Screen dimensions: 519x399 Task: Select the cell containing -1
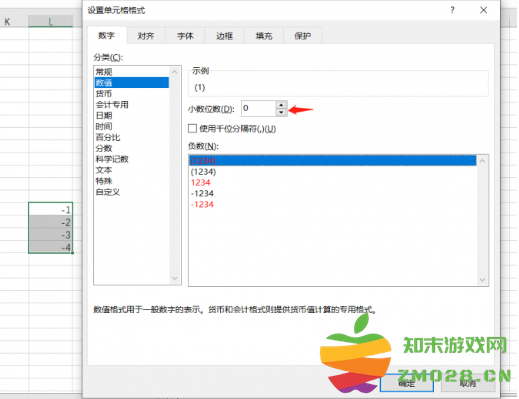(51, 209)
